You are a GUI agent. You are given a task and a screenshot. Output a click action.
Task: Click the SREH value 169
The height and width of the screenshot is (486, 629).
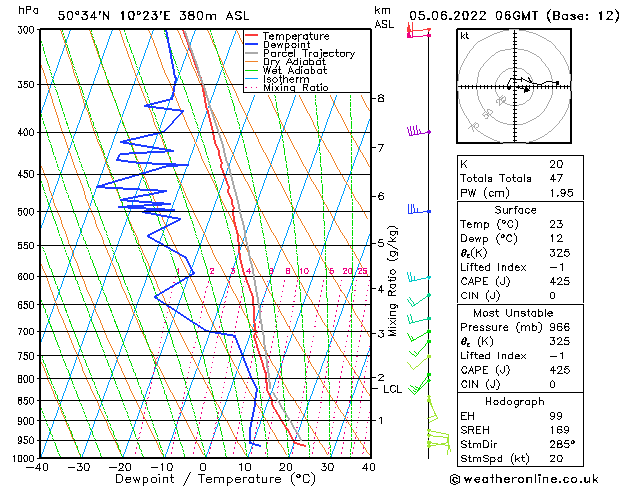tap(560, 430)
